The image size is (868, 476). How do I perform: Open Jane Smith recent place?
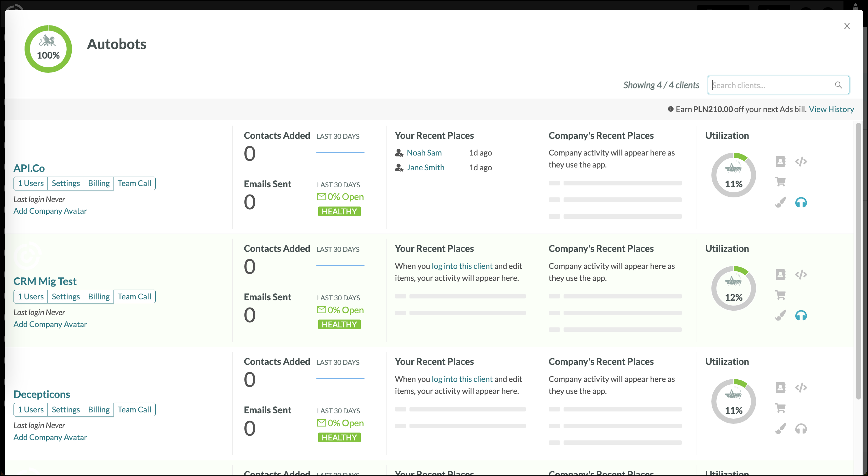coord(426,168)
